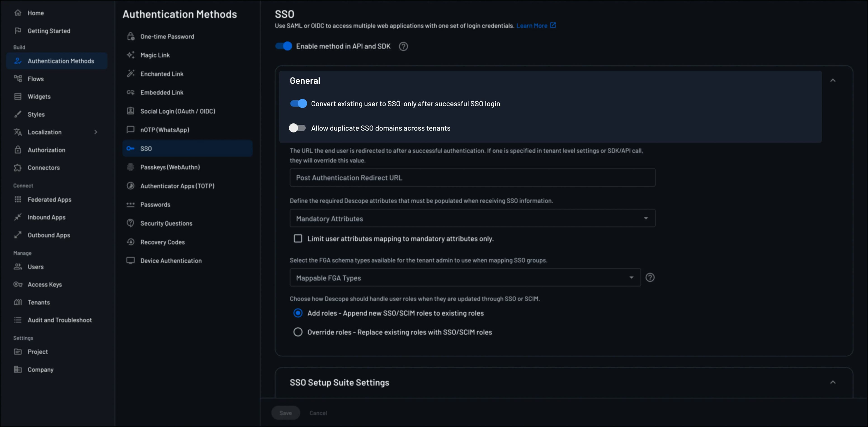This screenshot has height=427, width=868.
Task: Disable converting existing users to SSO-only
Action: pyautogui.click(x=298, y=103)
